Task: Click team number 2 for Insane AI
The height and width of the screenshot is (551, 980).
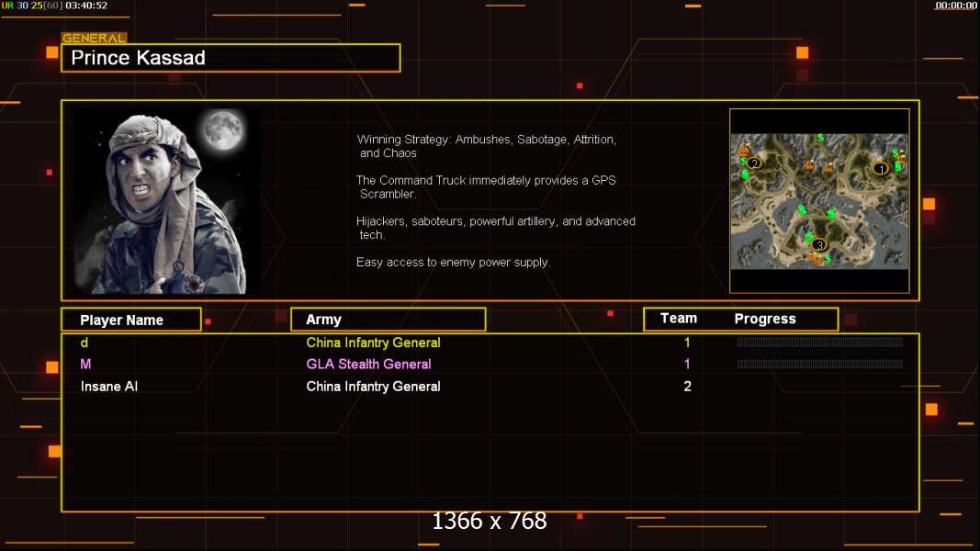Action: pyautogui.click(x=688, y=386)
